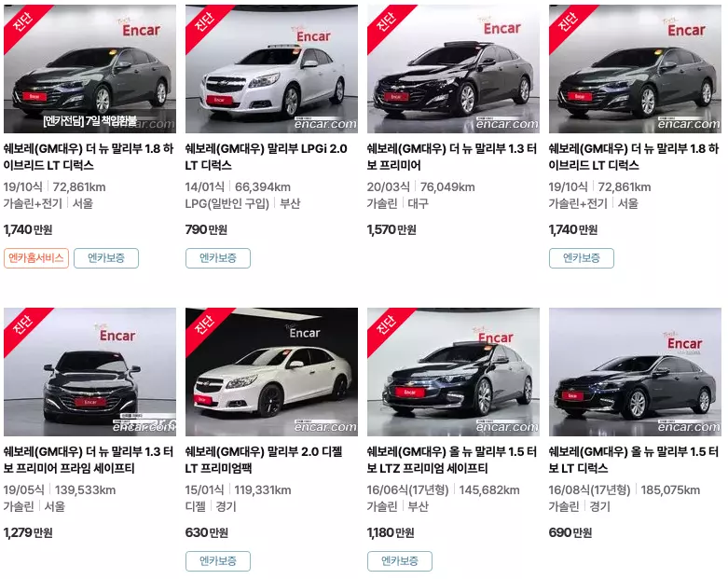Screen dimensions: 728x579
Task: Open listing title 말리부 2.0 디젤 LT 프리미엄팩
Action: click(264, 460)
